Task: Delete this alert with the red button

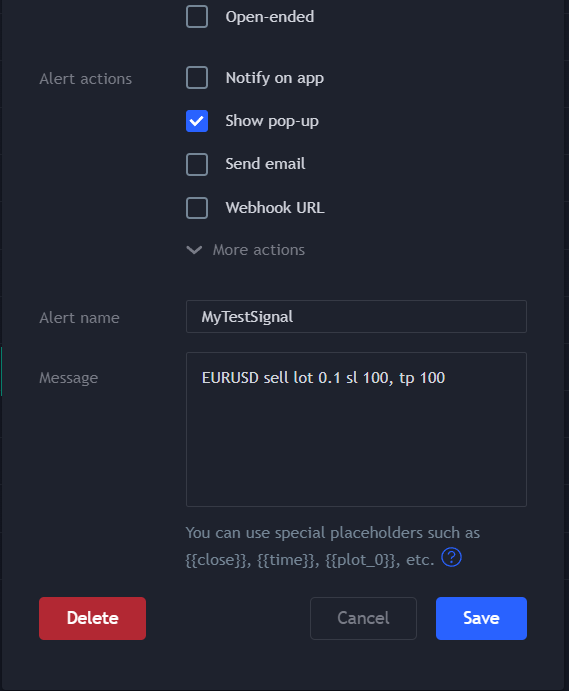Action: click(x=93, y=618)
